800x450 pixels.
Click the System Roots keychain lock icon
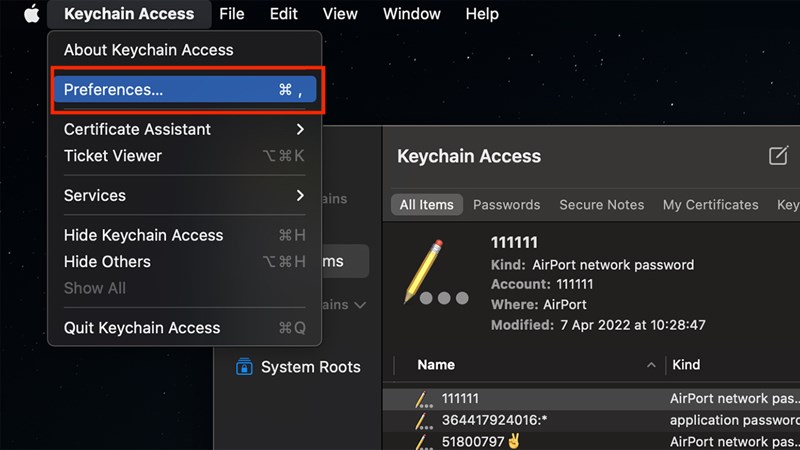tap(244, 366)
